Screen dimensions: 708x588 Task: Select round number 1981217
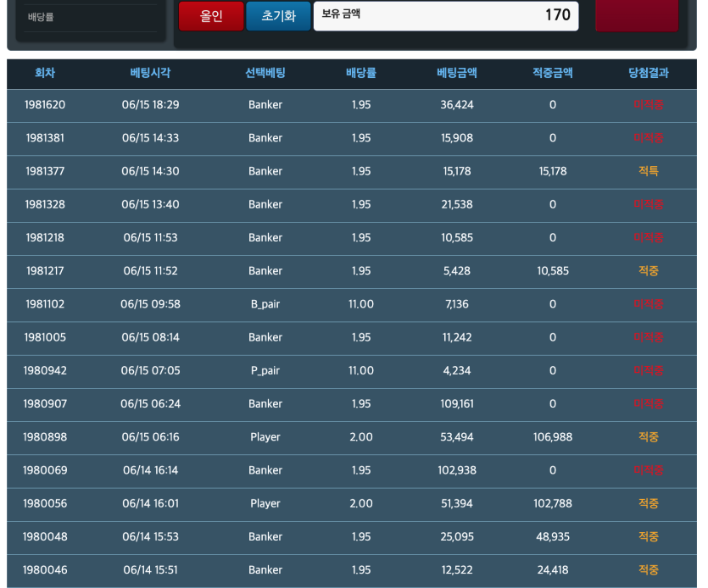45,271
